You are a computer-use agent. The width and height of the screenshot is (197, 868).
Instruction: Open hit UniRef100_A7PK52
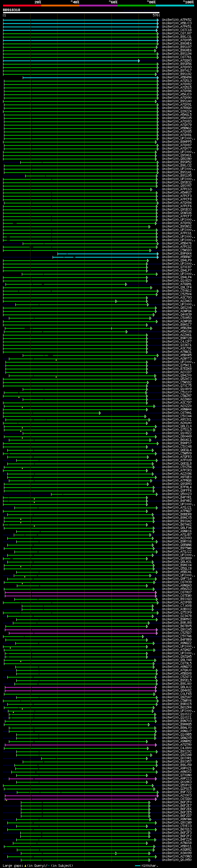[x=176, y=20]
